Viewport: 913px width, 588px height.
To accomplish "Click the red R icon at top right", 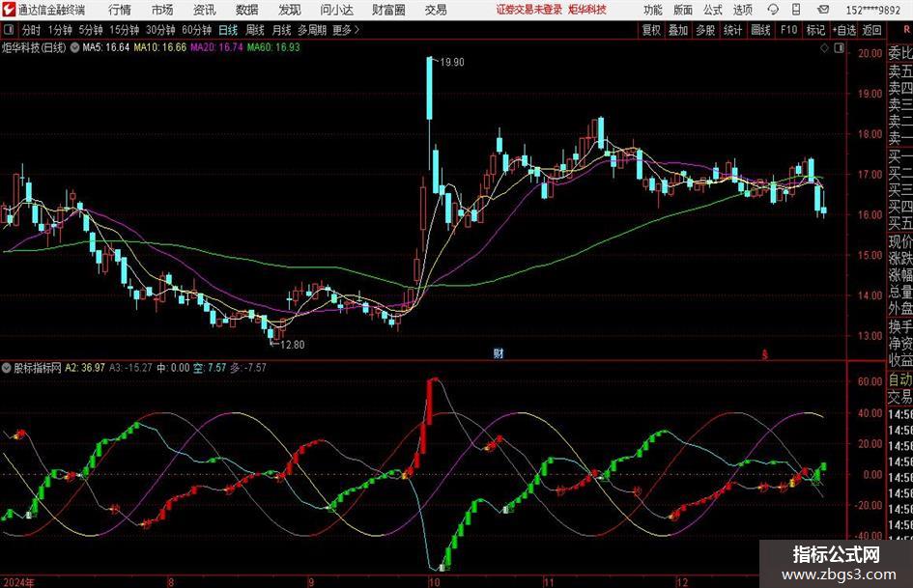I will [906, 30].
